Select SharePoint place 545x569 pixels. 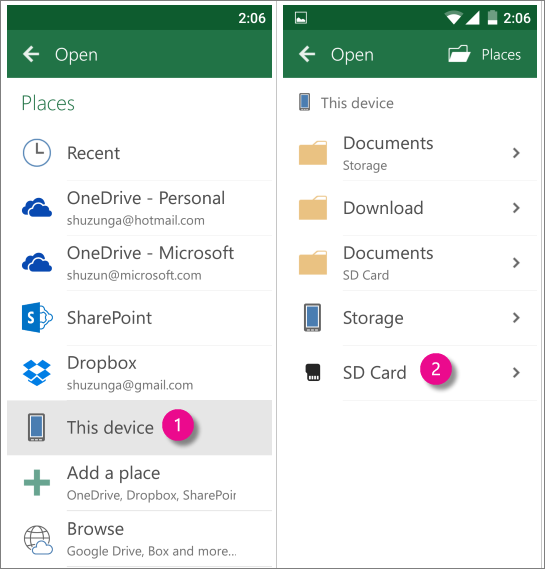pyautogui.click(x=139, y=318)
